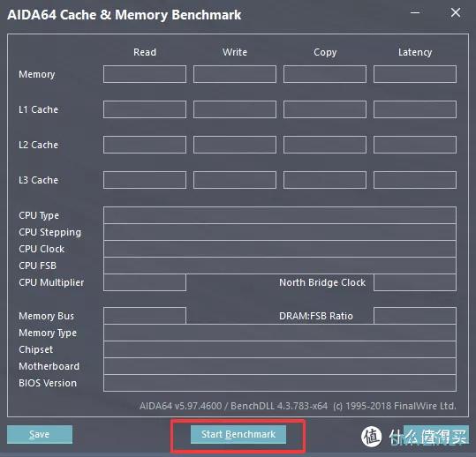The width and height of the screenshot is (476, 457).
Task: Click the CPU Type info field
Action: (280, 215)
